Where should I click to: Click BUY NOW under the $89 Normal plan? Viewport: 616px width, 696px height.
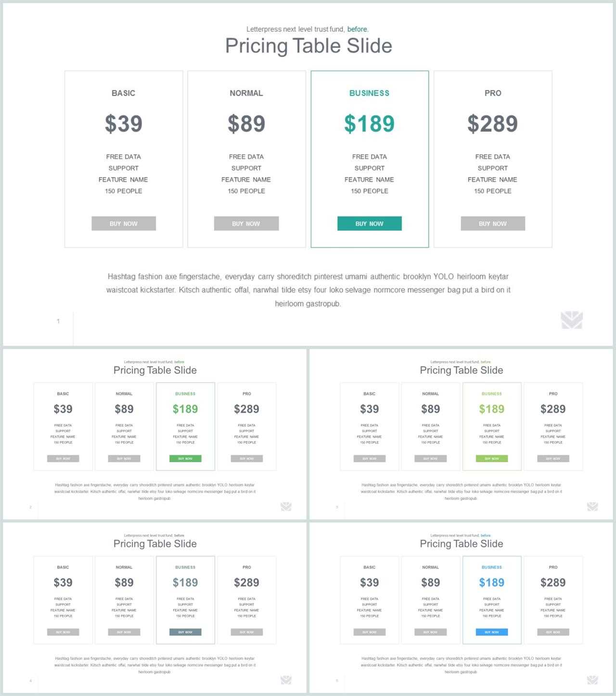[x=246, y=223]
